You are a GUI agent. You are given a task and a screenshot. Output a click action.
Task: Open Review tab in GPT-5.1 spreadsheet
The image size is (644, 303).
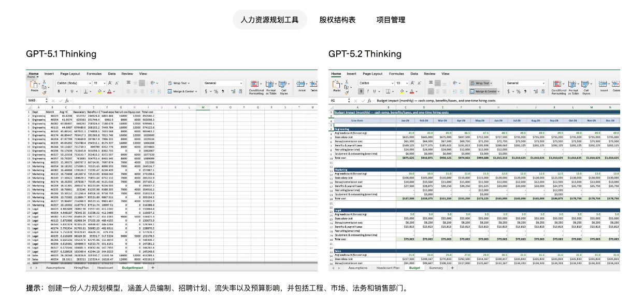[x=127, y=74]
